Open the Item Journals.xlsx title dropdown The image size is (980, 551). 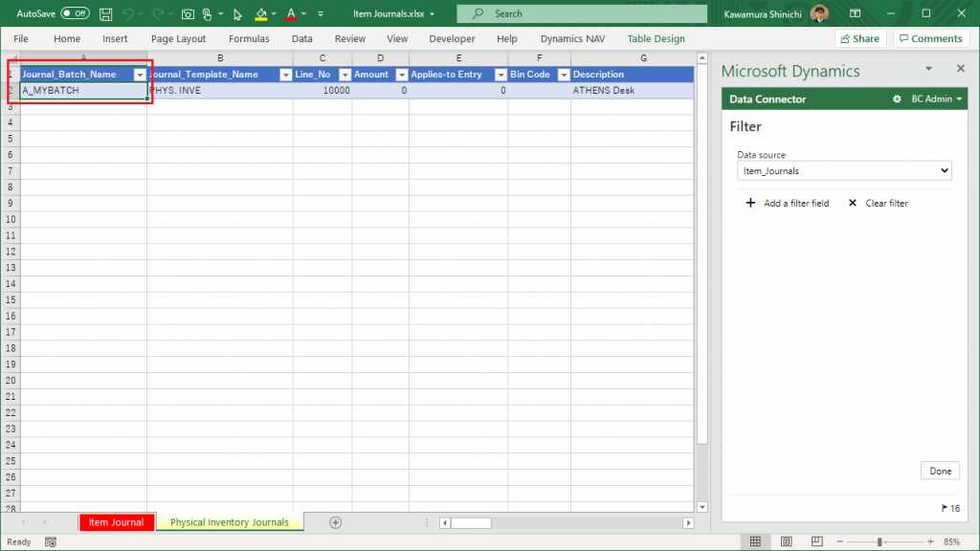pyautogui.click(x=432, y=13)
